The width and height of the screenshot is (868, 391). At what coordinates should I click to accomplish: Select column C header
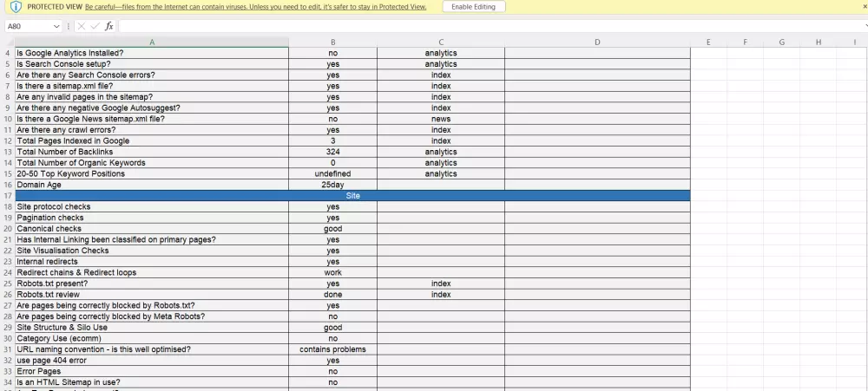click(x=441, y=42)
